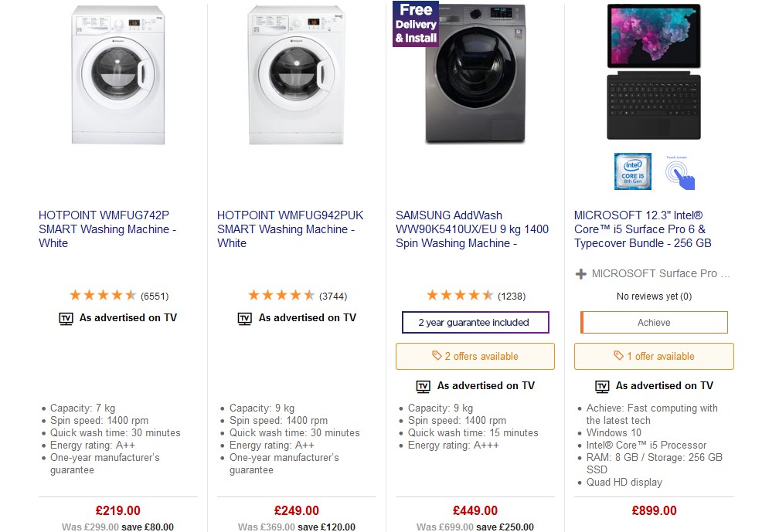Click the plus icon beside MICROSOFT Surface Pro
The image size is (779, 532).
click(581, 274)
